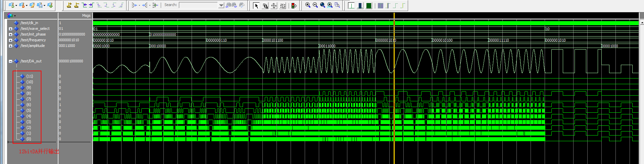Screen dimensions: 644x164
Task: Click the single-line cursor view icon
Action: (351, 5)
